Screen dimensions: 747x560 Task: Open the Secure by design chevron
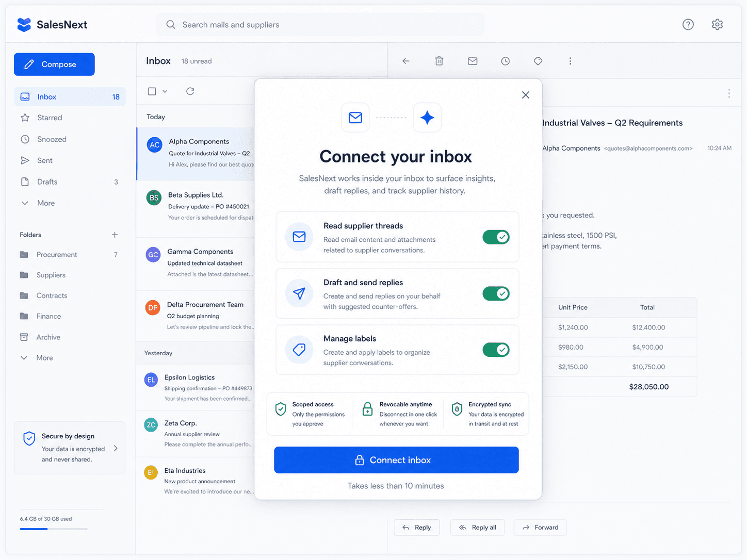pyautogui.click(x=116, y=448)
